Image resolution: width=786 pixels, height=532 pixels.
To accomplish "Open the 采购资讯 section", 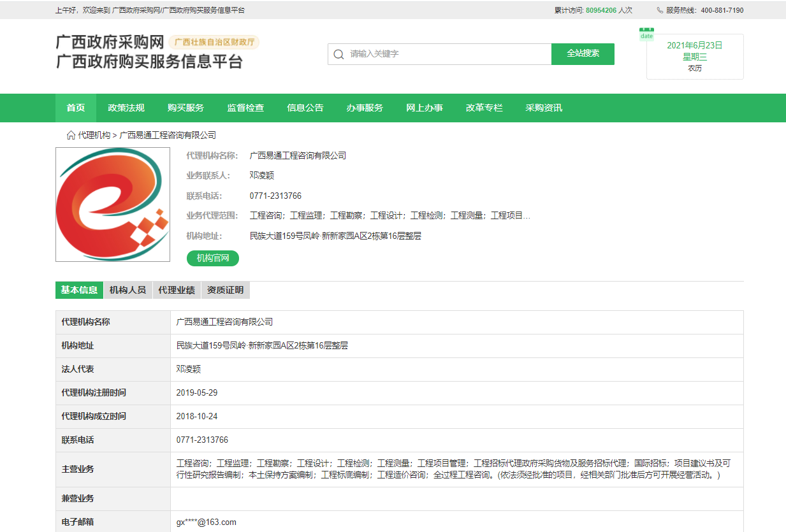I will 542,108.
